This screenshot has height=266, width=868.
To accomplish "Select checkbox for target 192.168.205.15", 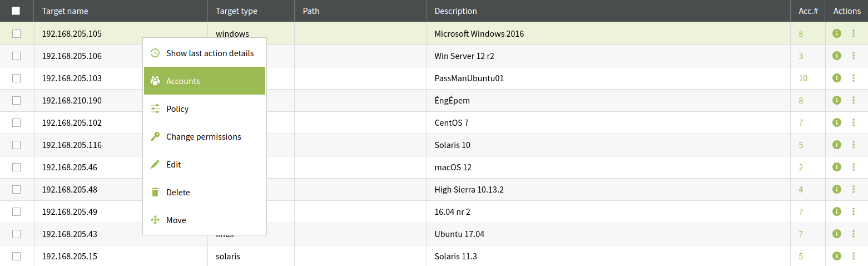I will coord(16,256).
